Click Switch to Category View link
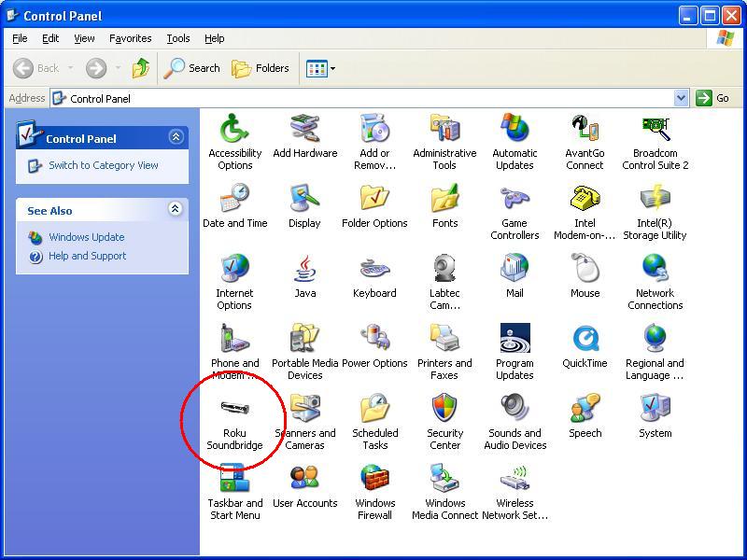 point(104,165)
